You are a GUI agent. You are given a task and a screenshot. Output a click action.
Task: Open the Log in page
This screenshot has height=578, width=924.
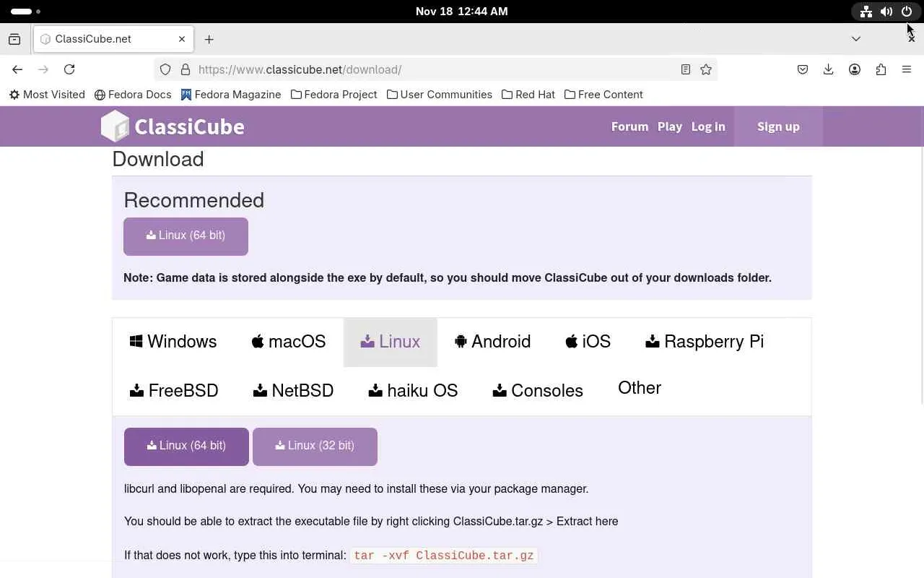click(708, 126)
